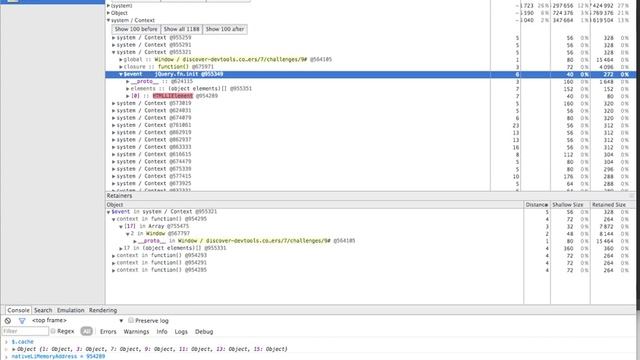Open the <top frame> context dropdown
This screenshot has height=360, width=640.
78,320
